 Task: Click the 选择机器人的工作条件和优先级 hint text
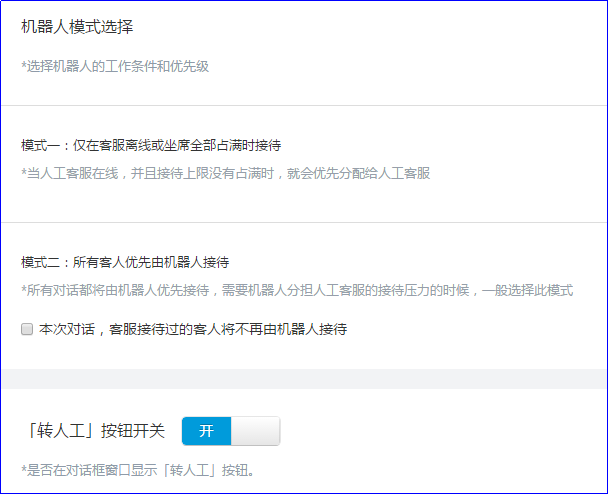[115, 66]
